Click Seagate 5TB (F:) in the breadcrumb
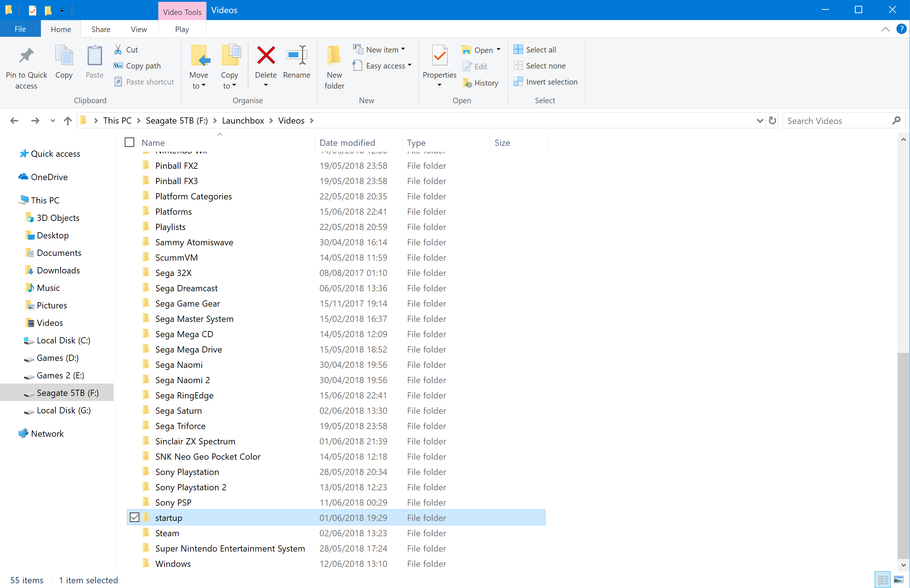Screen dimensions: 910x588 coord(177,121)
